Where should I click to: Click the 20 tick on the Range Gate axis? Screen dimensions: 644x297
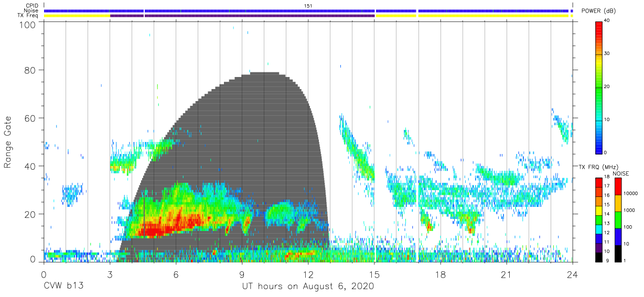pyautogui.click(x=30, y=215)
